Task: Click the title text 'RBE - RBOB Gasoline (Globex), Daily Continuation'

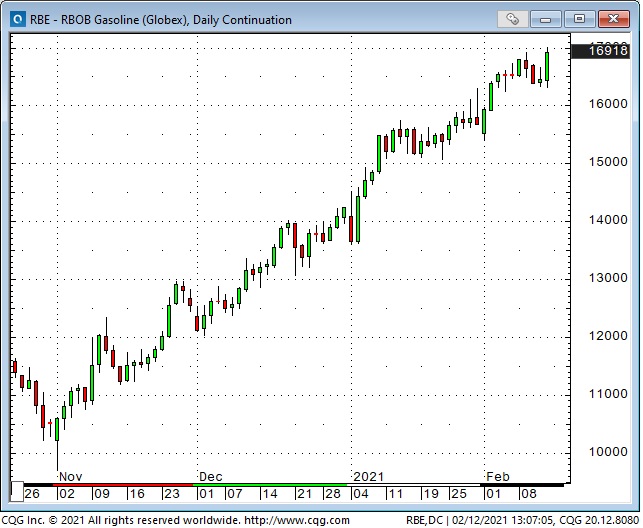Action: click(161, 20)
